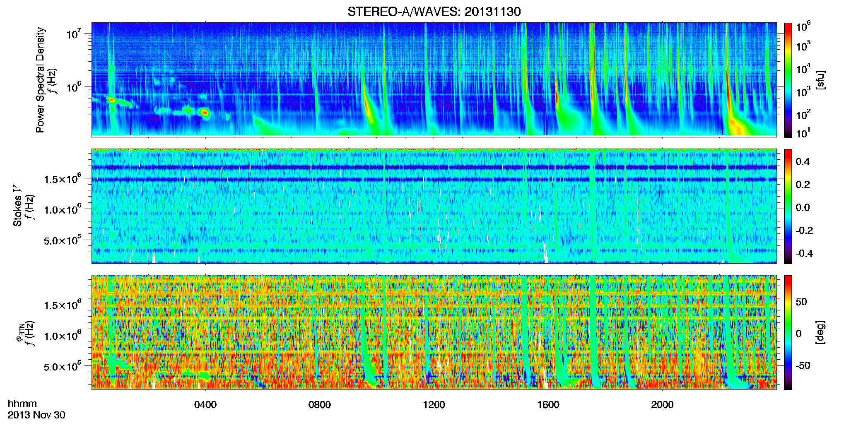Click the 0800 time axis label

[x=320, y=405]
